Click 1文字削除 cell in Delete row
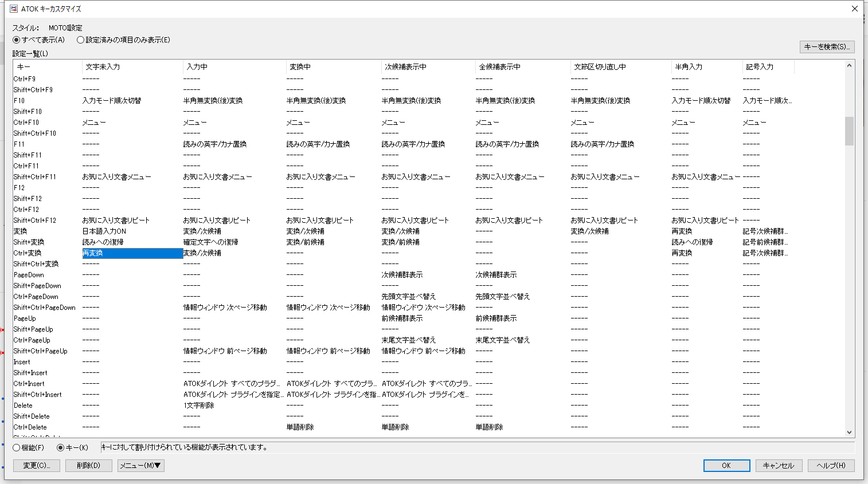This screenshot has height=484, width=868. (x=199, y=406)
